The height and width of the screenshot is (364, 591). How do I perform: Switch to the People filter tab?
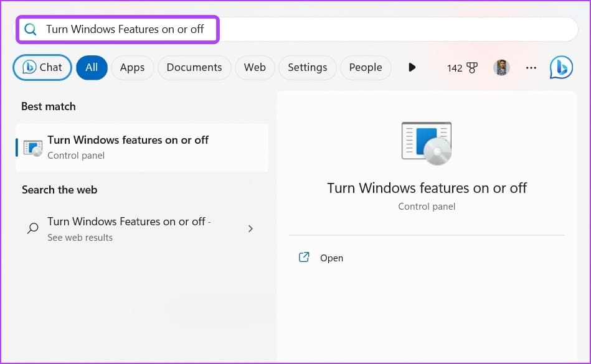[x=365, y=67]
